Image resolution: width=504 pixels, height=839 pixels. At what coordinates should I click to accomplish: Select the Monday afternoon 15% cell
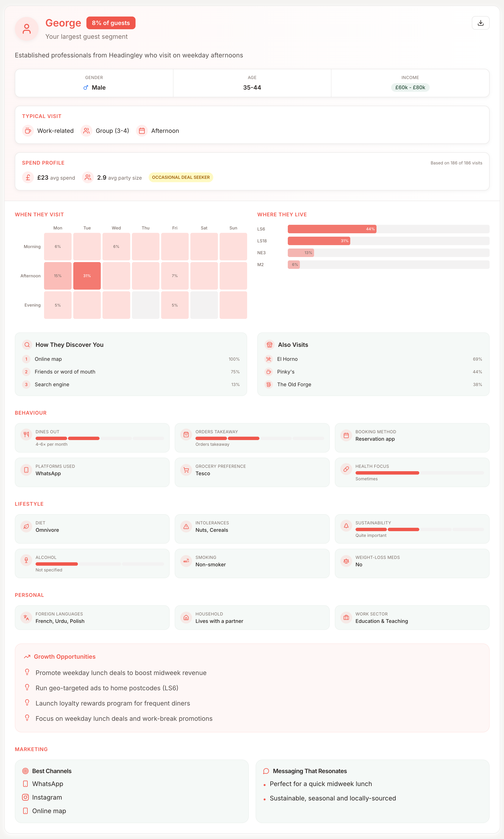[x=58, y=275]
